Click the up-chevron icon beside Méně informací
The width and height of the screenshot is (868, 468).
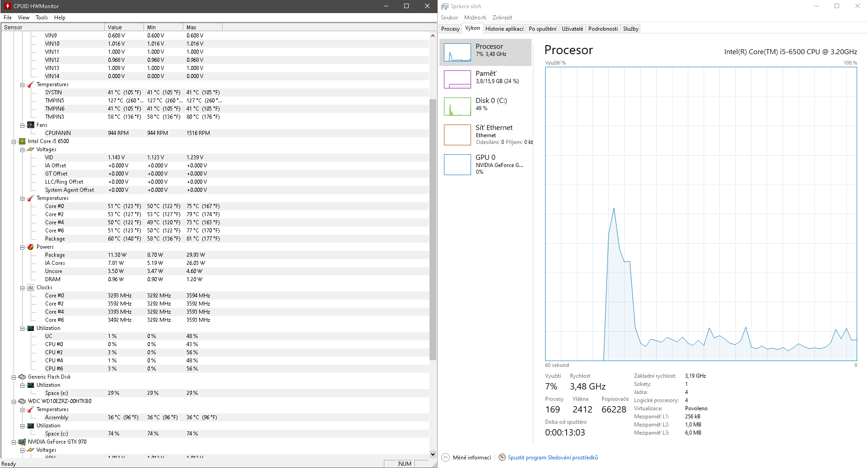(446, 457)
